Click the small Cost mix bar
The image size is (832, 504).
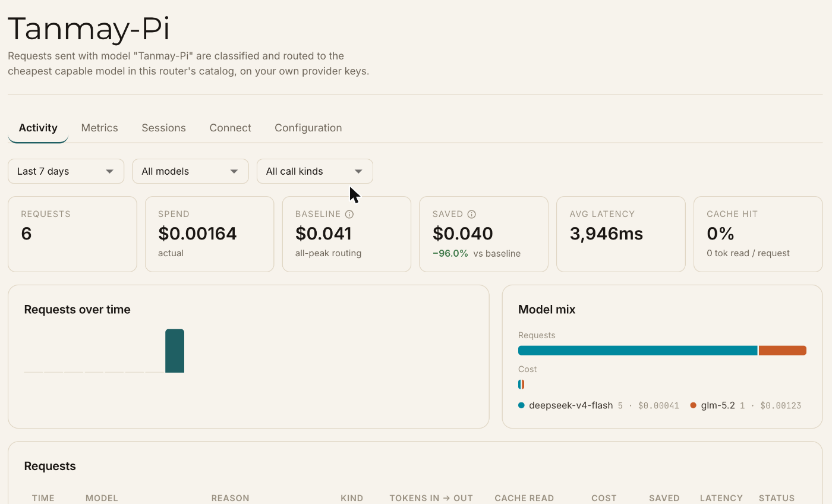(x=521, y=385)
